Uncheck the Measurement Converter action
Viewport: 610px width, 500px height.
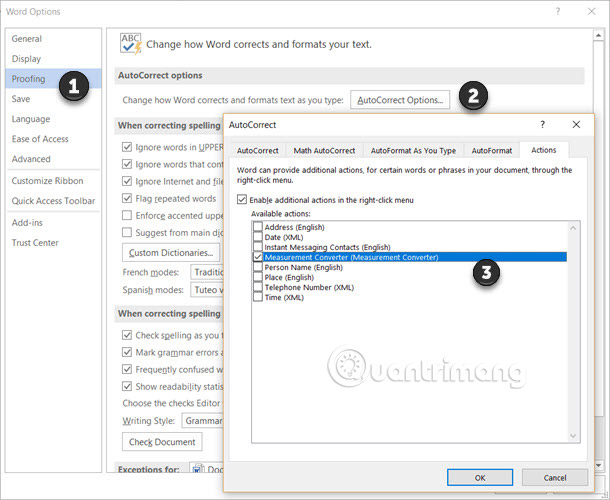(258, 257)
